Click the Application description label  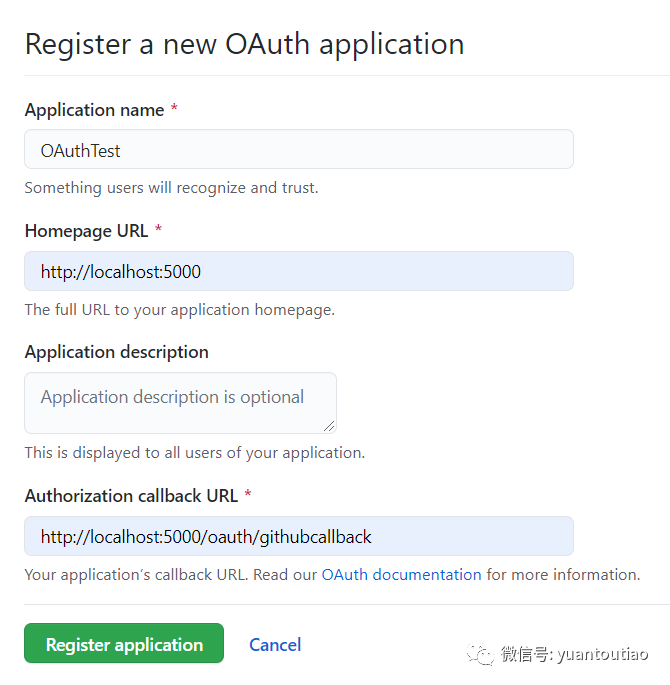pos(117,352)
